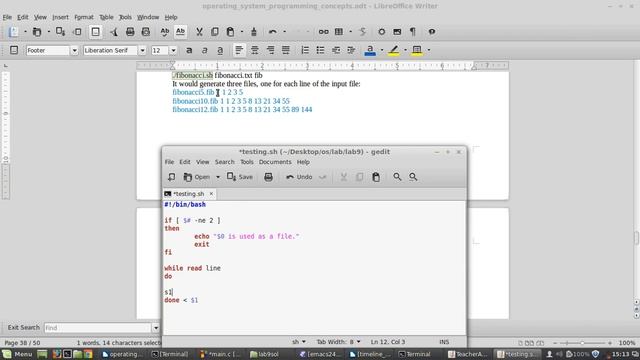Click the Copy icon in Writer toolbar
Screen dimensions: 640x360
point(215,31)
